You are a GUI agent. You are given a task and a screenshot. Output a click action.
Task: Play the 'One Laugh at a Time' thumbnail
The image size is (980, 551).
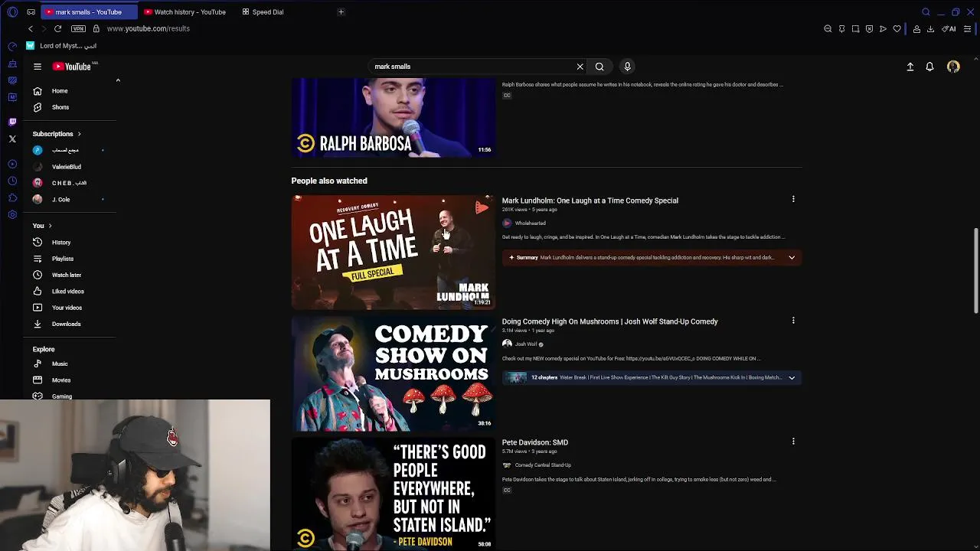point(393,252)
